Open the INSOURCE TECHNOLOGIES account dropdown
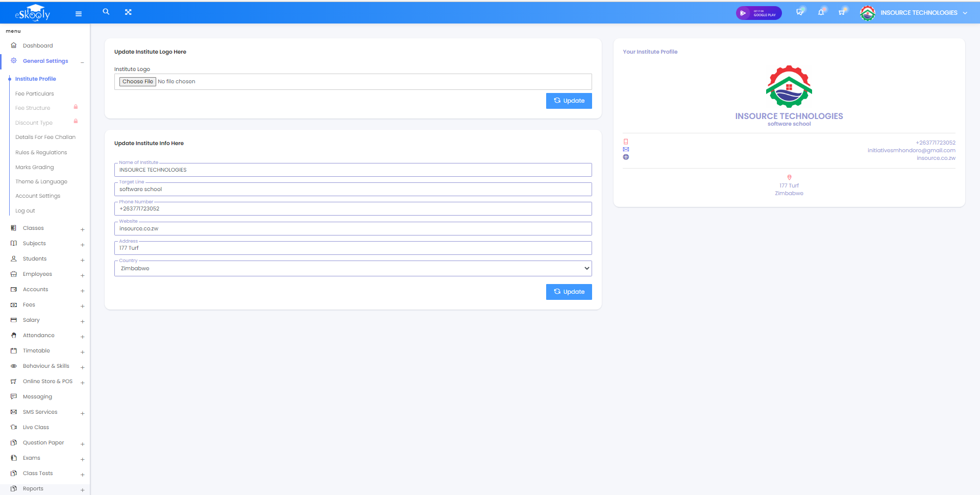The image size is (980, 495). [x=924, y=13]
